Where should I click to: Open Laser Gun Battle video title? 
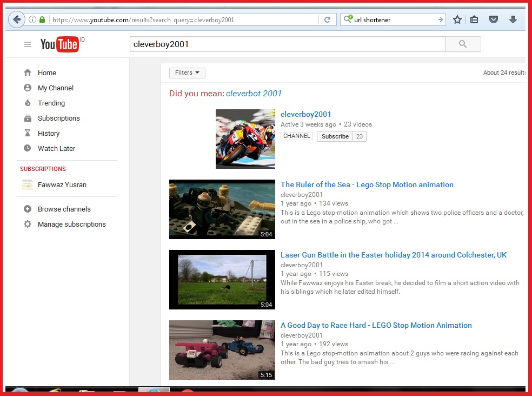pyautogui.click(x=394, y=255)
